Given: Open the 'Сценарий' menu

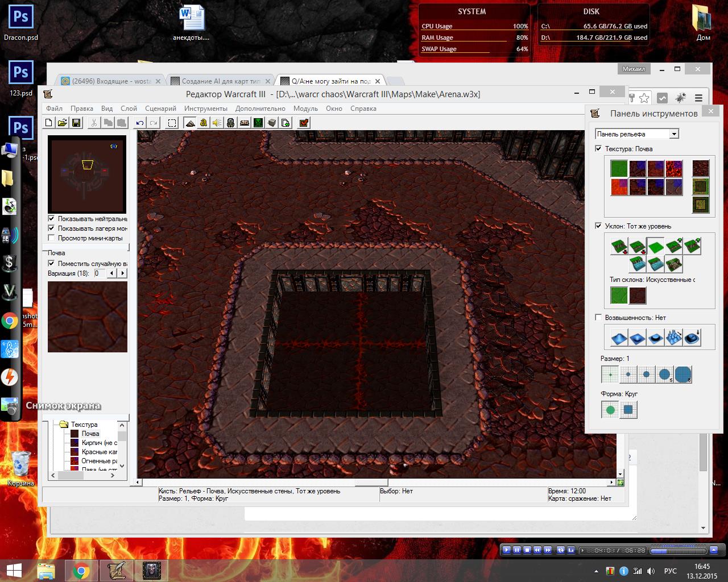Looking at the screenshot, I should pyautogui.click(x=161, y=109).
